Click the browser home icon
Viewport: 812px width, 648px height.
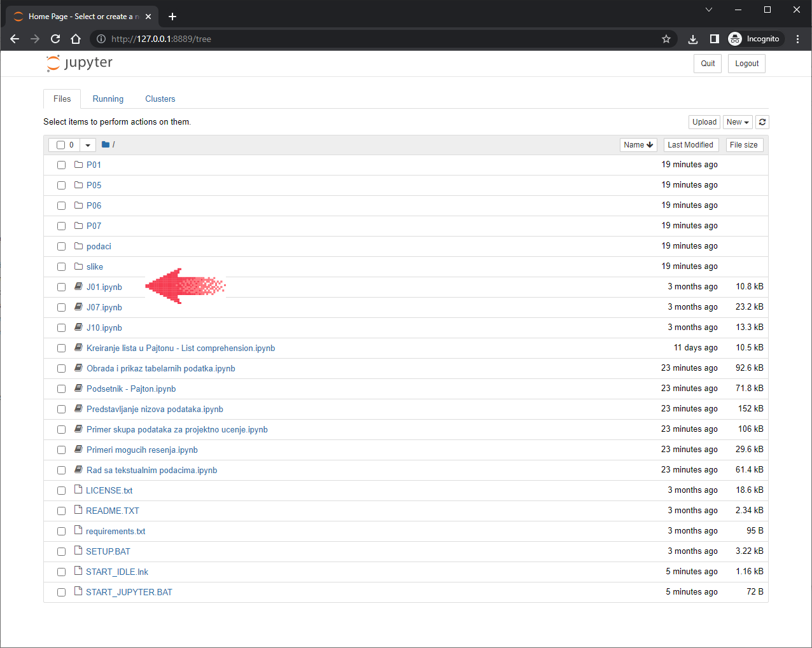click(x=76, y=39)
